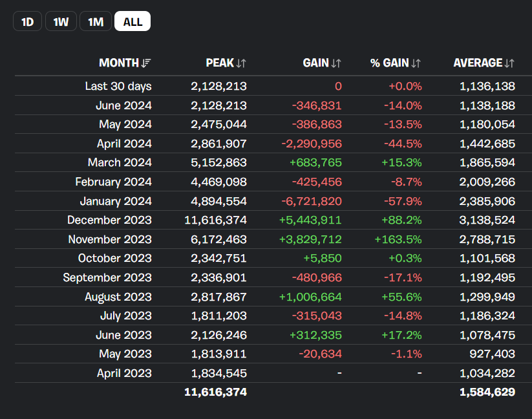Click the MONTH column header

(x=119, y=63)
